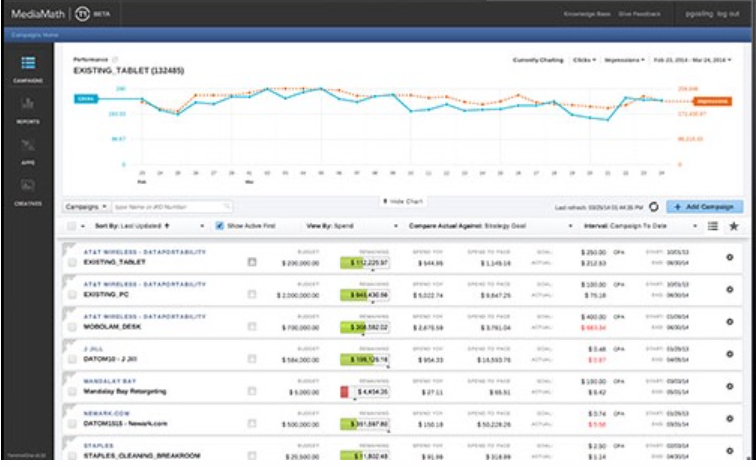This screenshot has height=466, width=756.
Task: Click the chart icon on the Newark.com row
Action: coord(252,424)
